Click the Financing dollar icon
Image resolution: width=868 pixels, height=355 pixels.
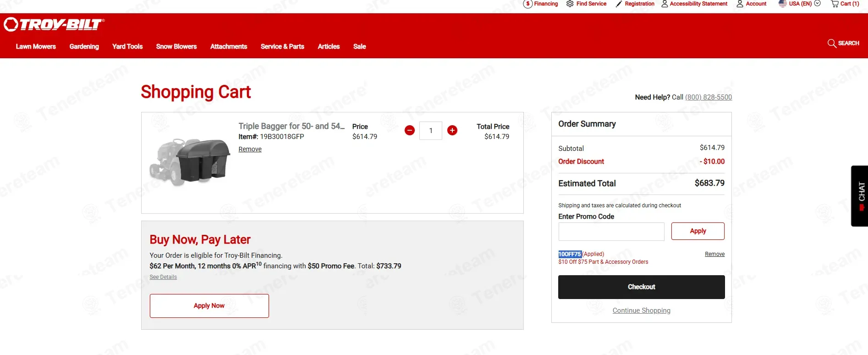528,4
